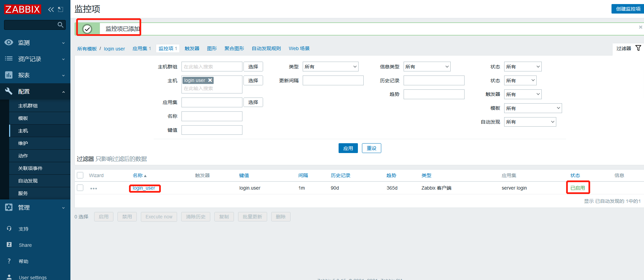Open the 触发器 tab
The width and height of the screenshot is (644, 280).
click(192, 48)
